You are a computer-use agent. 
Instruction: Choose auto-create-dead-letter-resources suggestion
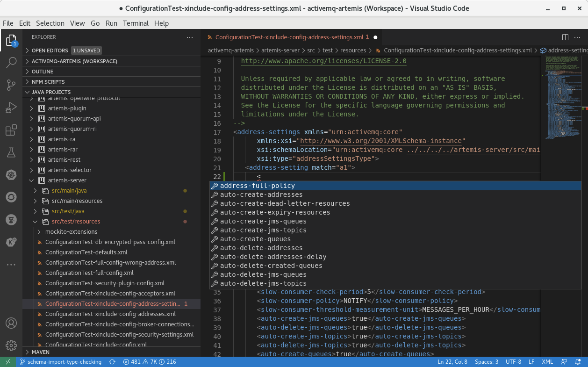[x=395, y=203]
